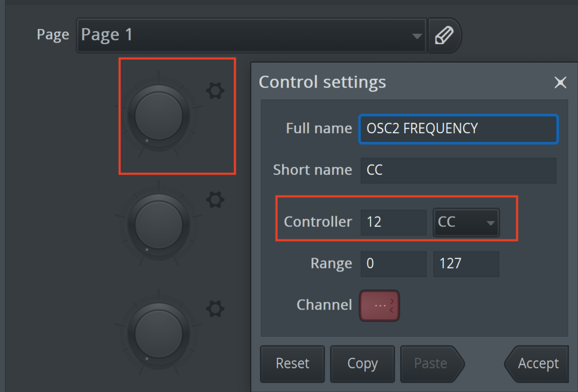Close the Control settings dialog
The height and width of the screenshot is (392, 578).
[x=560, y=82]
